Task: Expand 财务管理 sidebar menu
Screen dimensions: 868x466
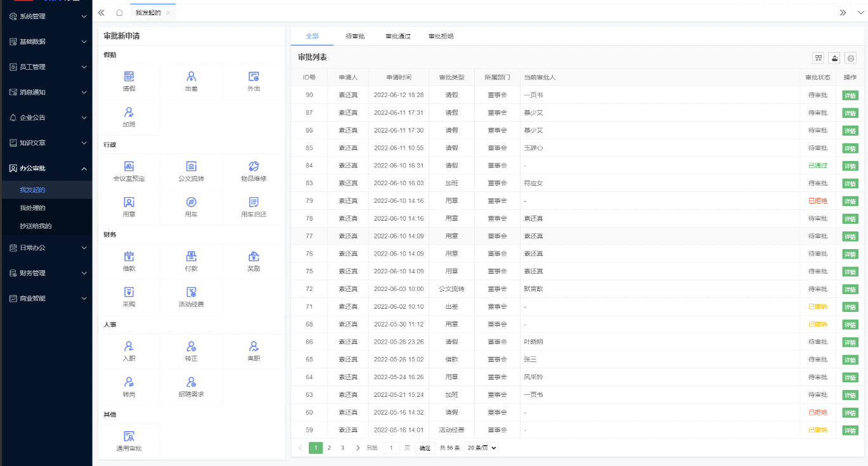Action: pos(46,273)
